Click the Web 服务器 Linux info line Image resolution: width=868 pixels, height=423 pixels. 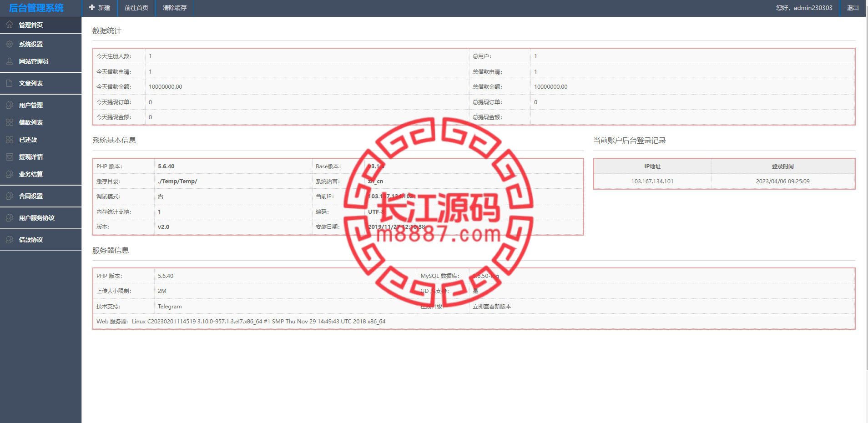pyautogui.click(x=241, y=321)
